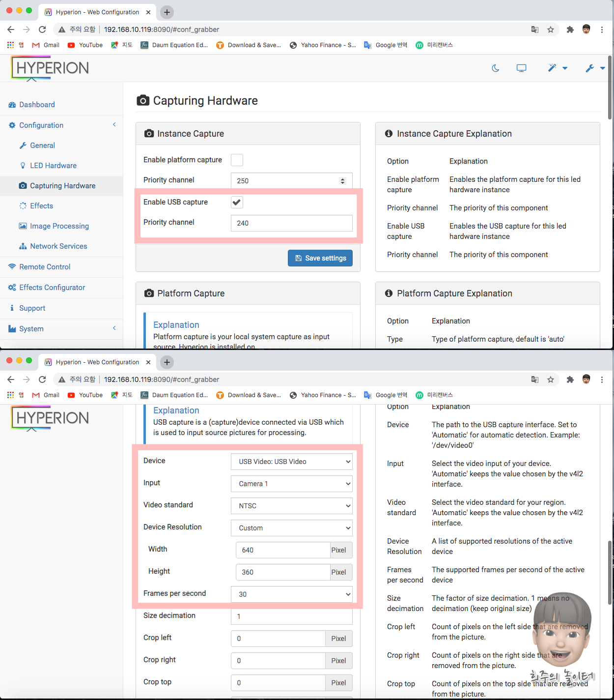Open Yahoo Finance bookmark in top window
Image resolution: width=614 pixels, height=700 pixels.
point(323,45)
